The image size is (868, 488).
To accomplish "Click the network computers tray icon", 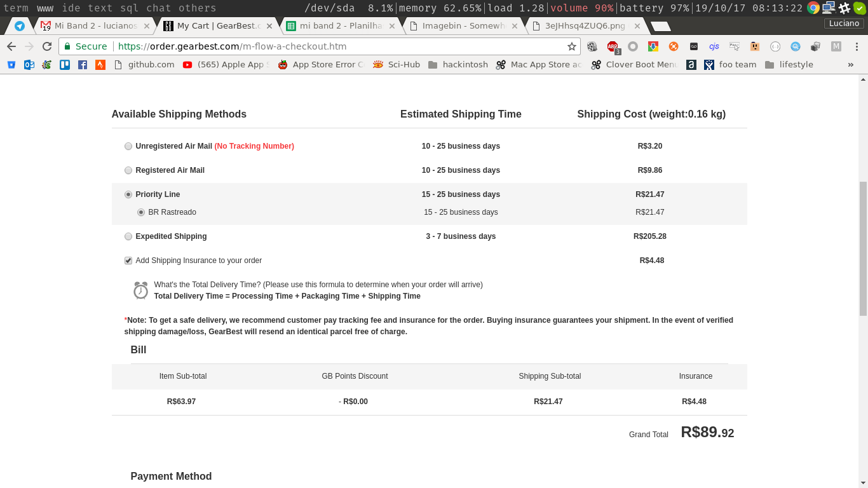I will [829, 8].
